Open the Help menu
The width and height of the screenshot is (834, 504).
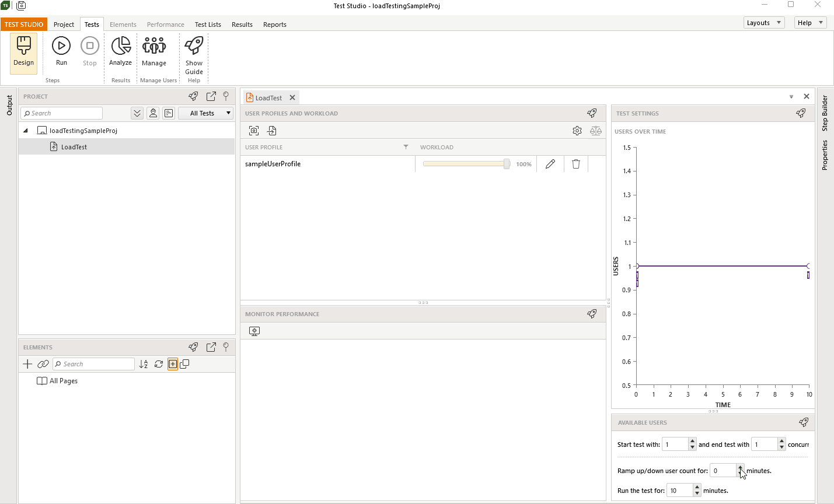click(809, 22)
